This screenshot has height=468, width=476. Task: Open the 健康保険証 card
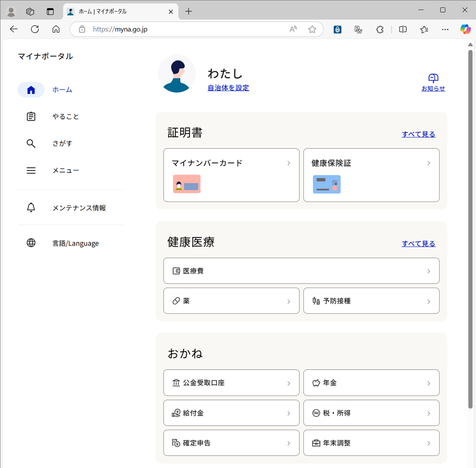pyautogui.click(x=371, y=175)
